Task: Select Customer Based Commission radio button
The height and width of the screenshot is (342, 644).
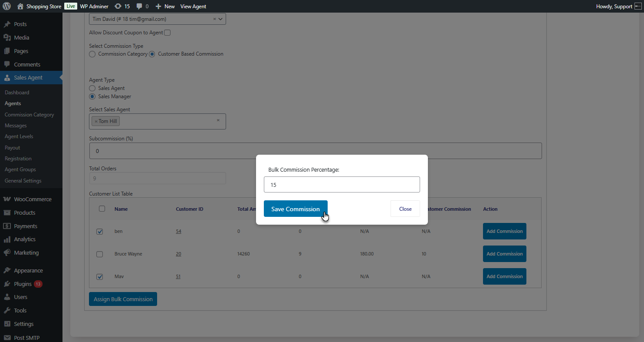Action: pyautogui.click(x=152, y=54)
